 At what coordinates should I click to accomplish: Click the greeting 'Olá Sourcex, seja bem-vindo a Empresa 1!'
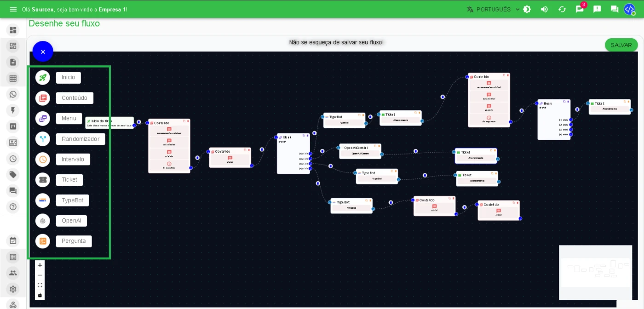click(x=75, y=9)
